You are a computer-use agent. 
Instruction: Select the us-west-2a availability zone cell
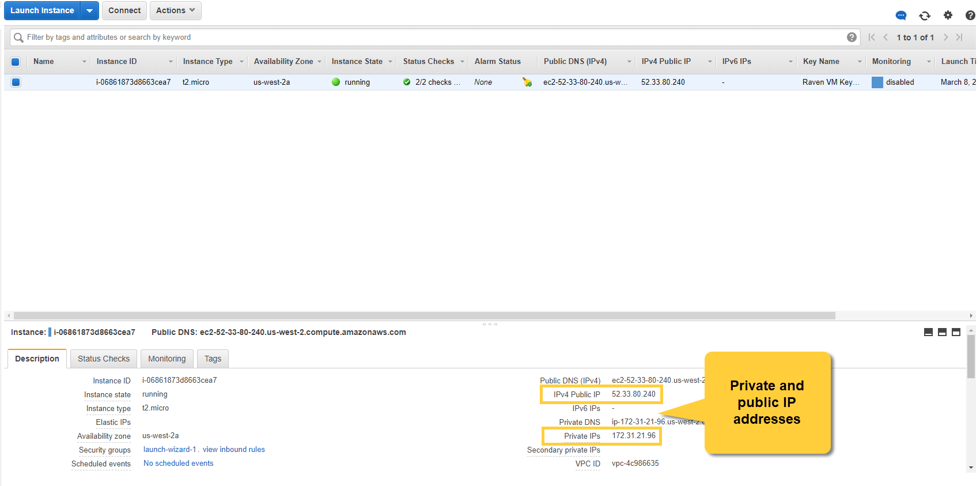[272, 82]
